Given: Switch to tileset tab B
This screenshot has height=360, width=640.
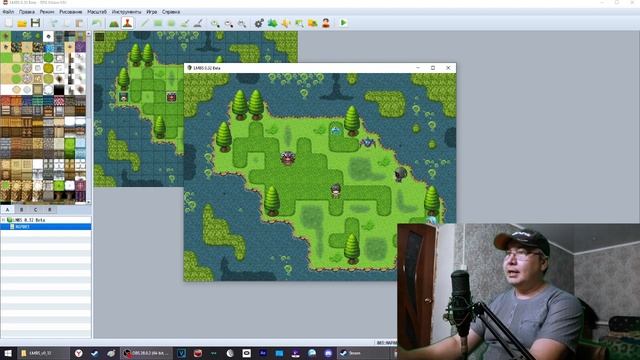Looking at the screenshot, I should [x=22, y=209].
